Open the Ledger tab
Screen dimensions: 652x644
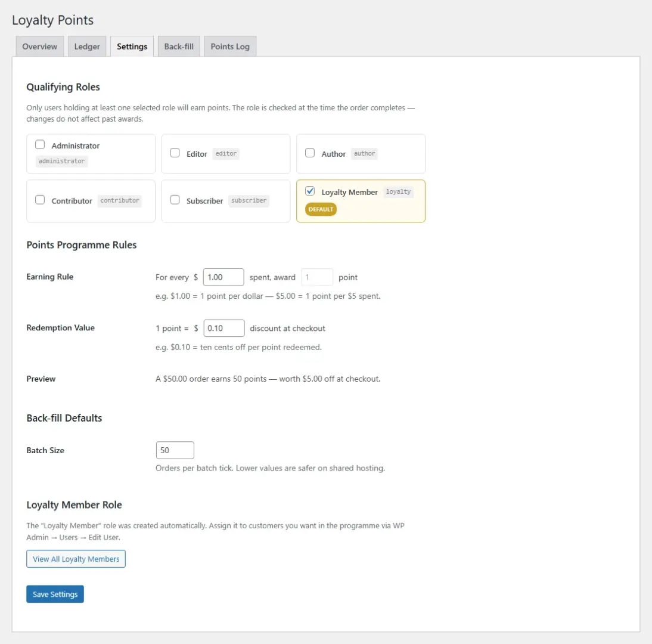pyautogui.click(x=87, y=46)
